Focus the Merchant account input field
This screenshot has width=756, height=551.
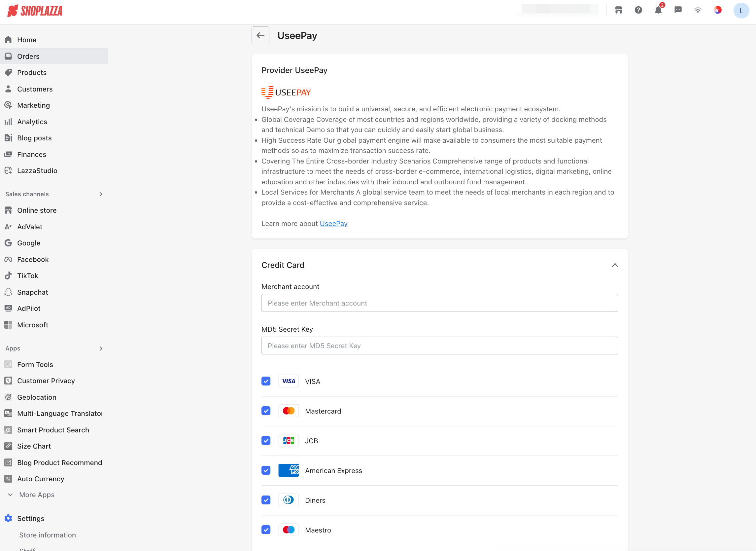439,303
